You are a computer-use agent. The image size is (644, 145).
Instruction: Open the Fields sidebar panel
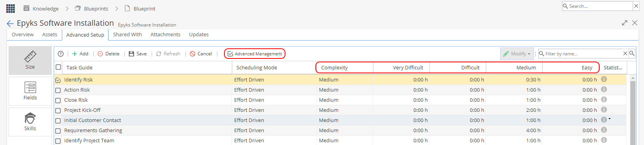coord(30,91)
